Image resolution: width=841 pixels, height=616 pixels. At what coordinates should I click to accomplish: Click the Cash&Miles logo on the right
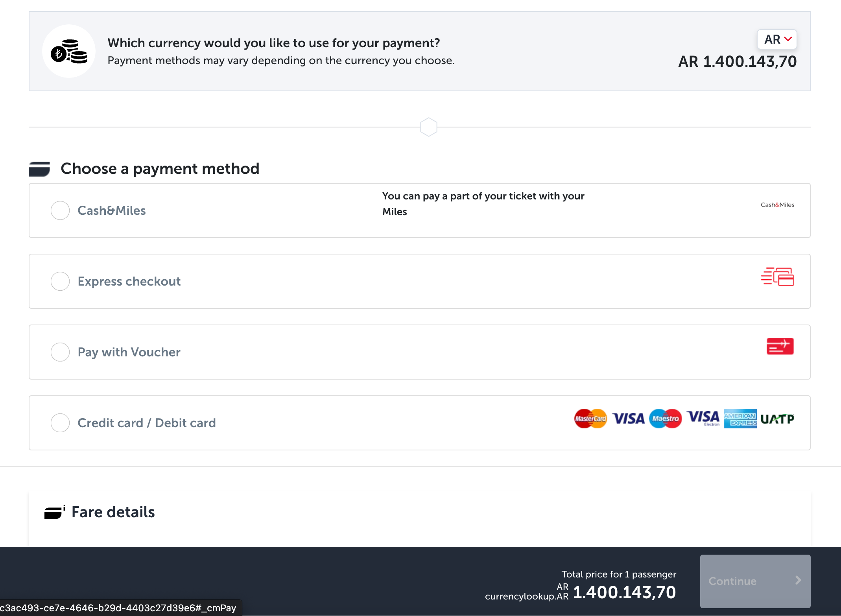(777, 205)
